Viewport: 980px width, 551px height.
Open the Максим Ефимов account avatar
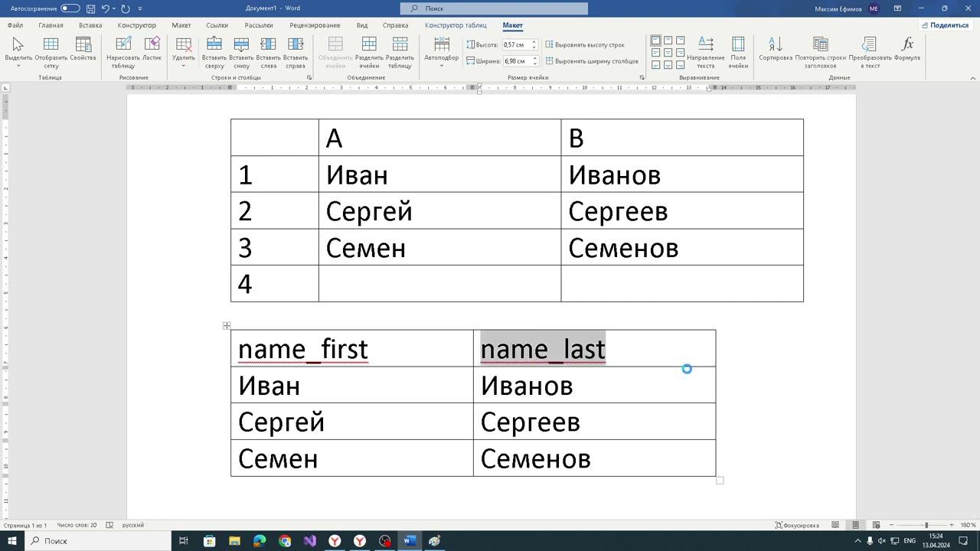click(874, 8)
